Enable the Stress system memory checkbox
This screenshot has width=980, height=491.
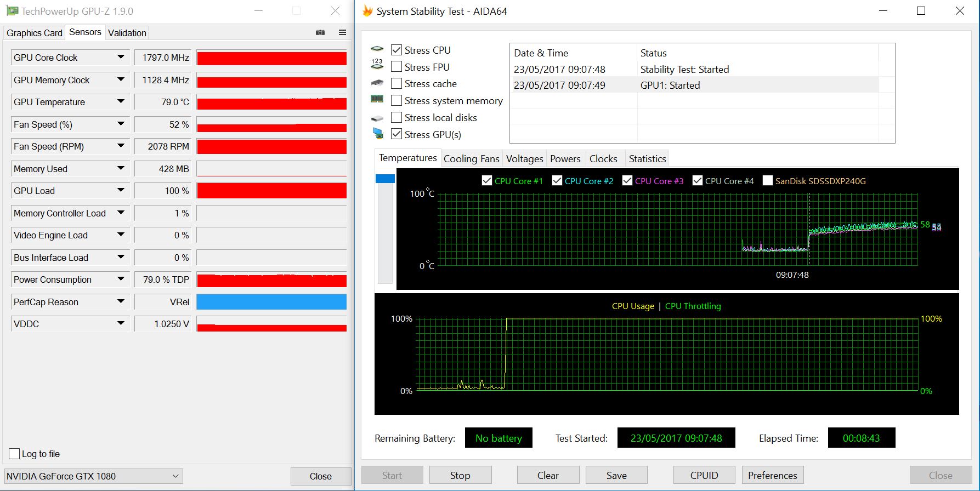pyautogui.click(x=396, y=101)
